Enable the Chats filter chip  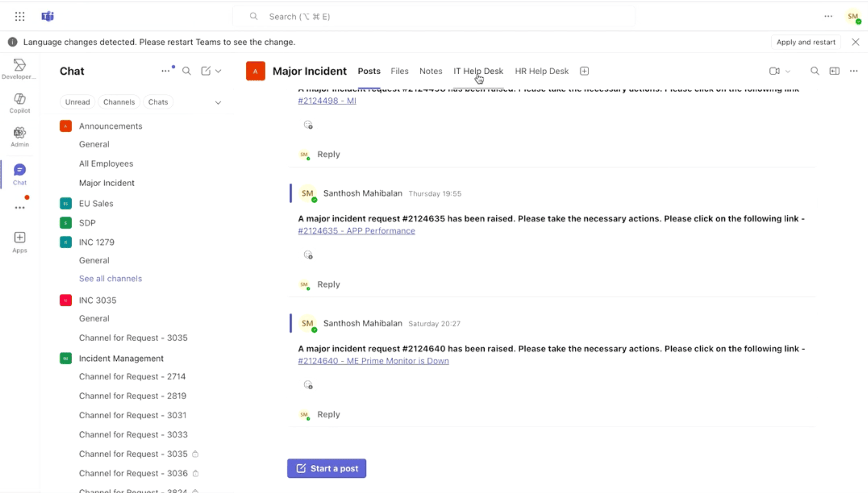(158, 102)
